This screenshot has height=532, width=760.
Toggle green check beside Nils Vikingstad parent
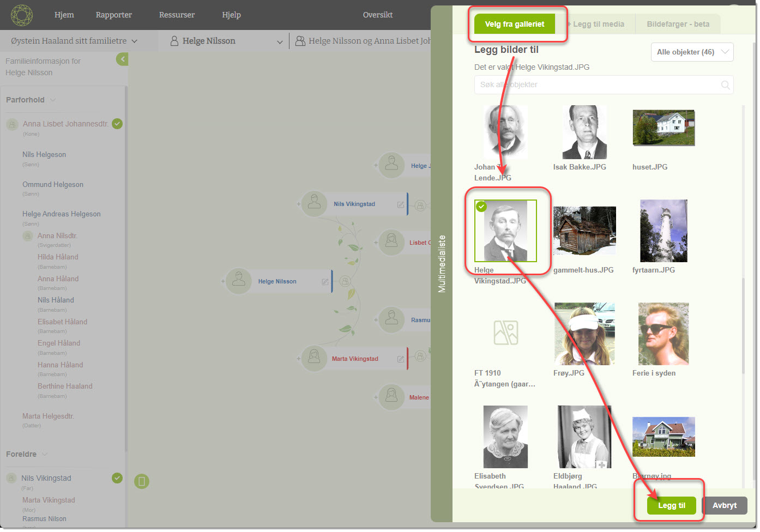pyautogui.click(x=117, y=478)
